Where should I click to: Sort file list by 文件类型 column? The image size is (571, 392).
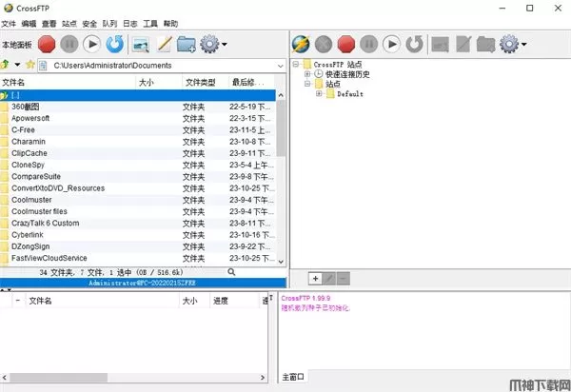click(206, 82)
